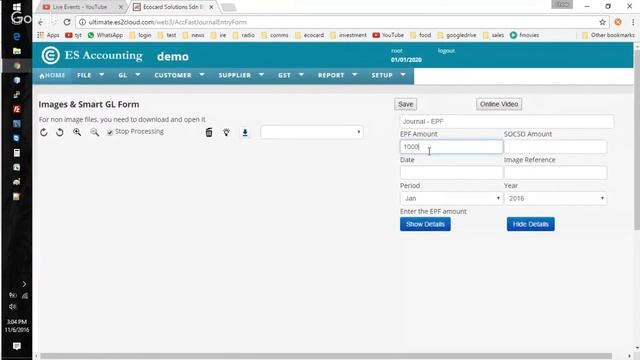Image resolution: width=640 pixels, height=360 pixels.
Task: Open Apps shortcut in bookmarks bar
Action: click(x=48, y=35)
